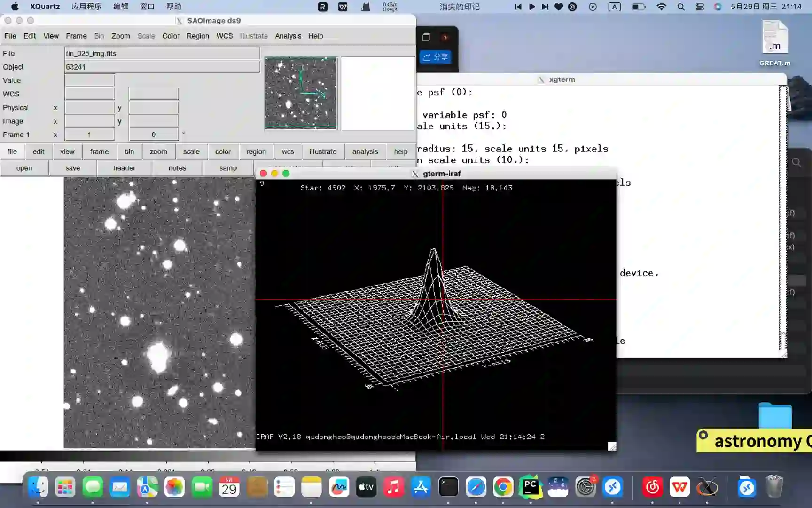Open App Store from the dock
The width and height of the screenshot is (812, 508).
421,487
